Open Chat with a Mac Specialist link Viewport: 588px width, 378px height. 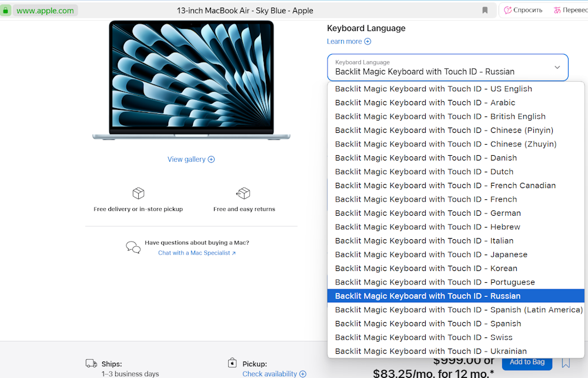pos(197,253)
